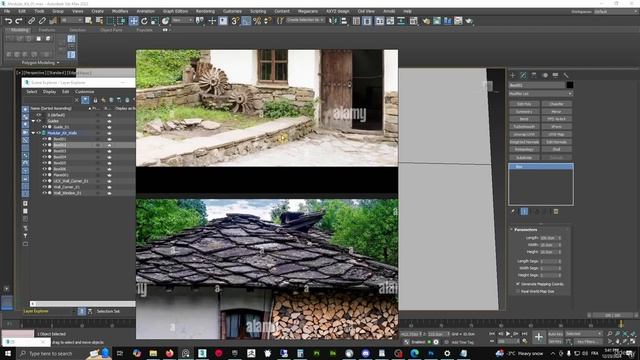Click the Symmetry modifier button

click(524, 111)
